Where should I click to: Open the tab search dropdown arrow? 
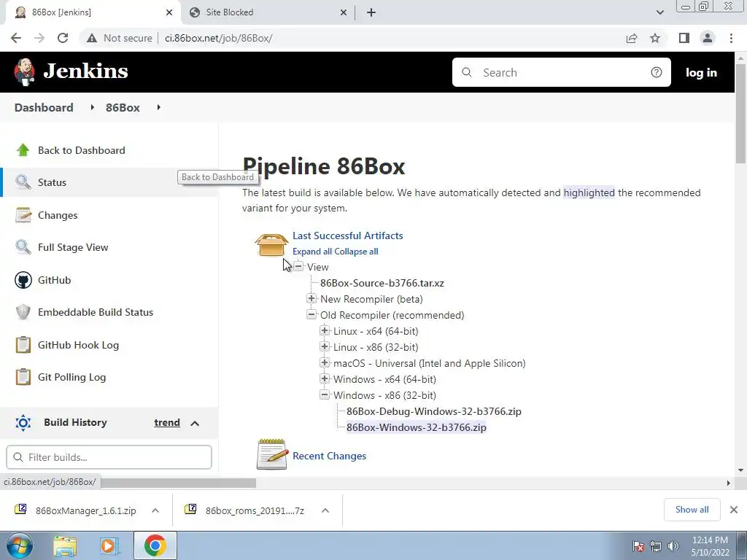pyautogui.click(x=659, y=12)
